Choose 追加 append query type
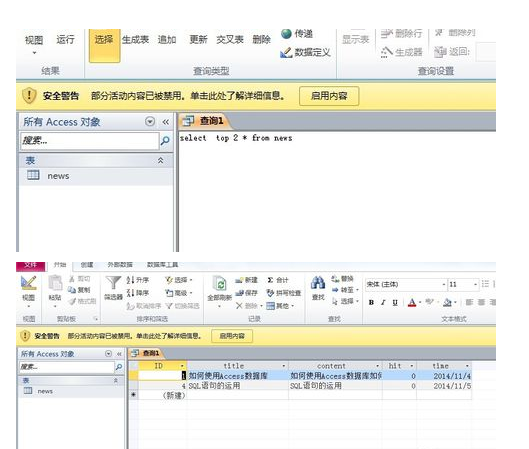529x449 pixels. pos(167,39)
